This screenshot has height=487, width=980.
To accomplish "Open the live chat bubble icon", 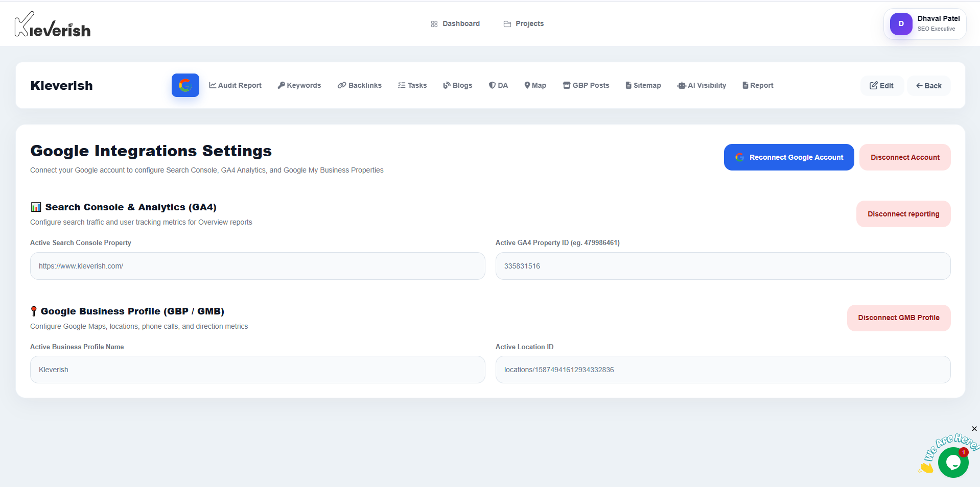I will point(953,462).
